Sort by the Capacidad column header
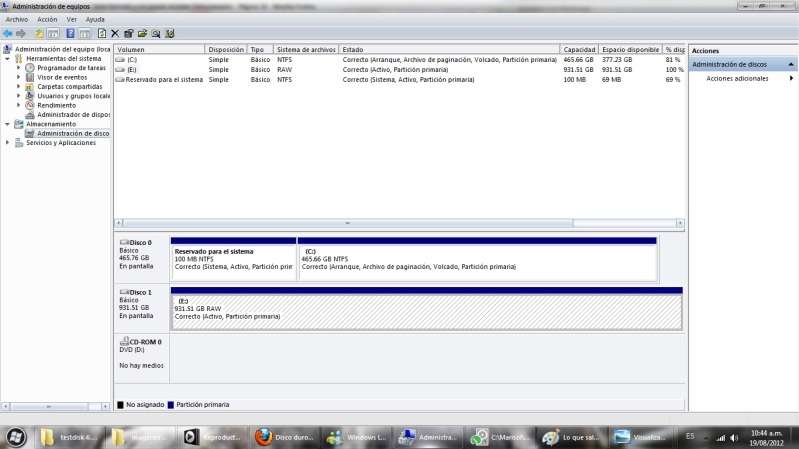 (579, 49)
